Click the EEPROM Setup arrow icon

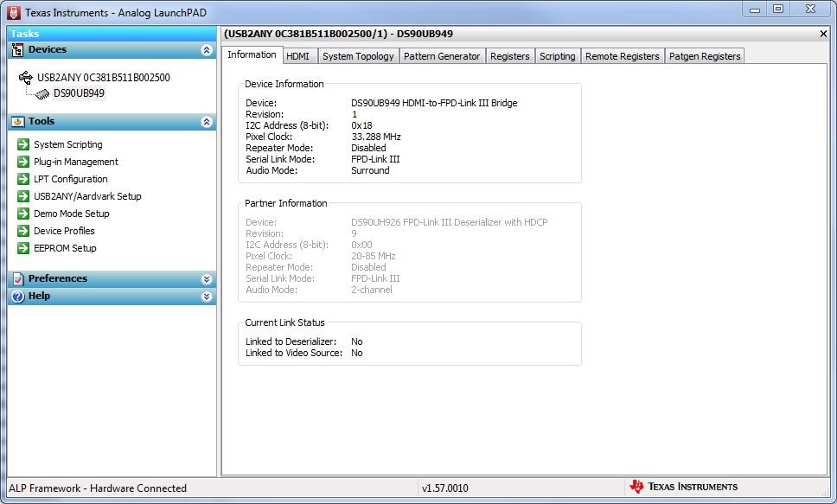click(23, 248)
